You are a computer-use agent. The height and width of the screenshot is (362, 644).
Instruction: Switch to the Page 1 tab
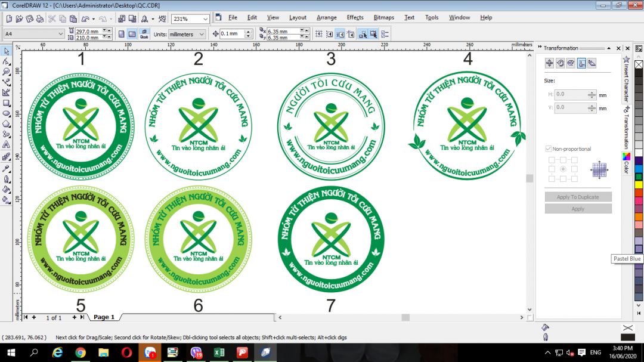104,317
